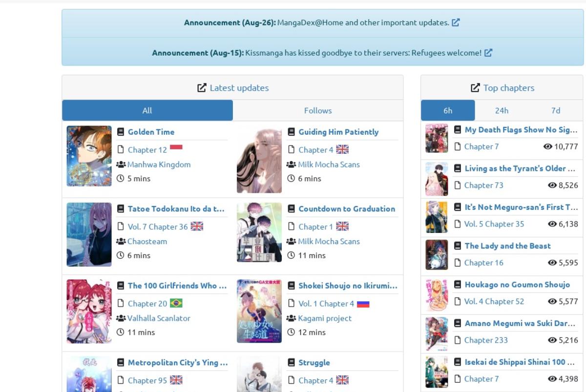The image size is (586, 392).
Task: Open the Top chapters heading link
Action: [509, 88]
